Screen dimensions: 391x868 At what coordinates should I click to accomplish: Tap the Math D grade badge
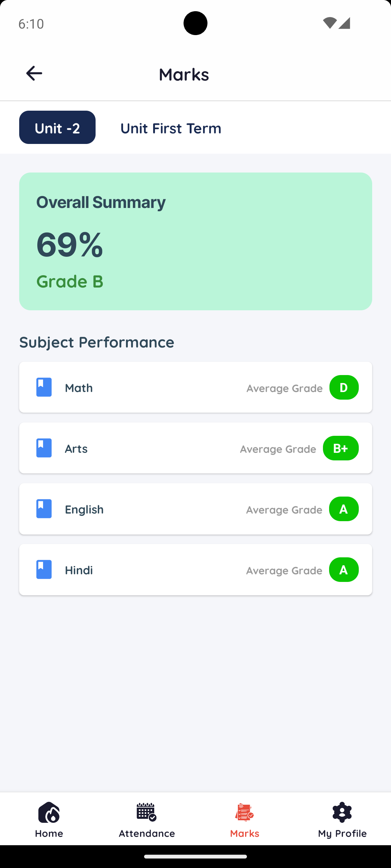point(344,387)
